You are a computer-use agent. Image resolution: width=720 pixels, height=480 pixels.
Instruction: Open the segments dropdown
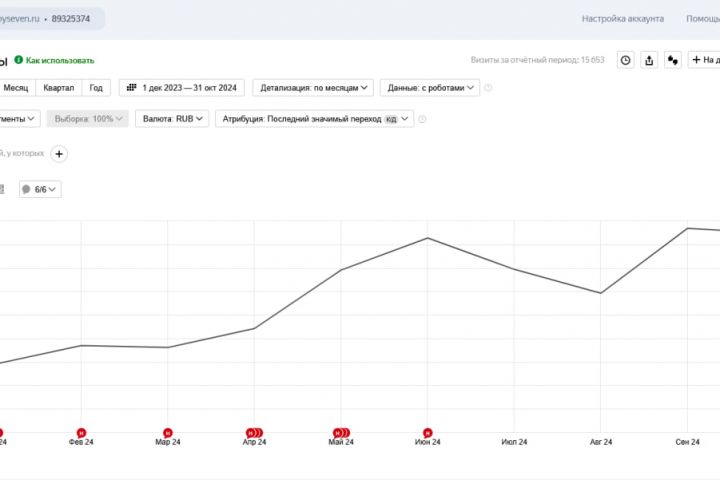(18, 119)
